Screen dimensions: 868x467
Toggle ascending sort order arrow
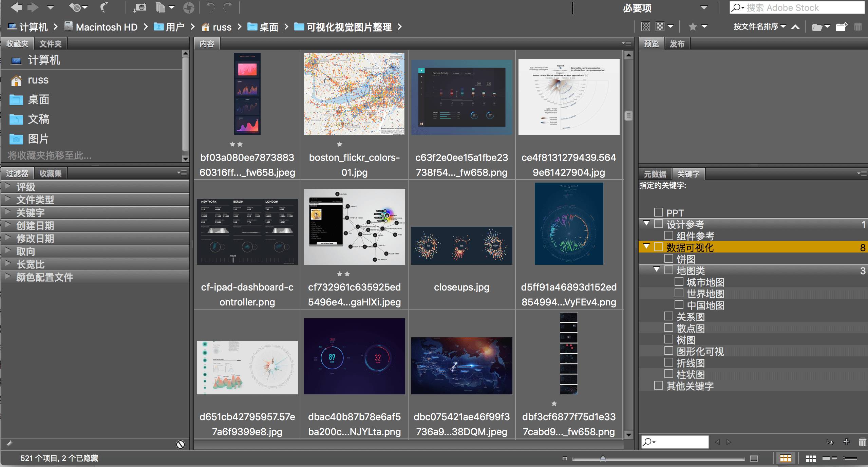(x=795, y=27)
